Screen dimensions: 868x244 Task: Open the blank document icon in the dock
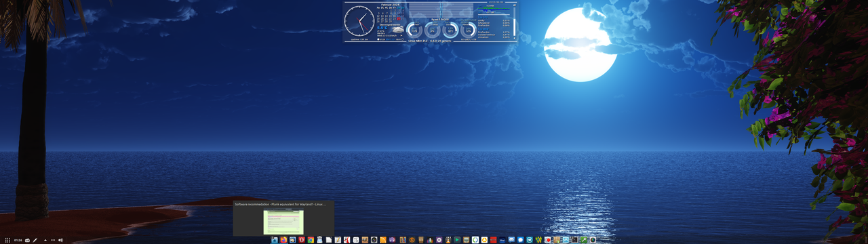coord(329,240)
